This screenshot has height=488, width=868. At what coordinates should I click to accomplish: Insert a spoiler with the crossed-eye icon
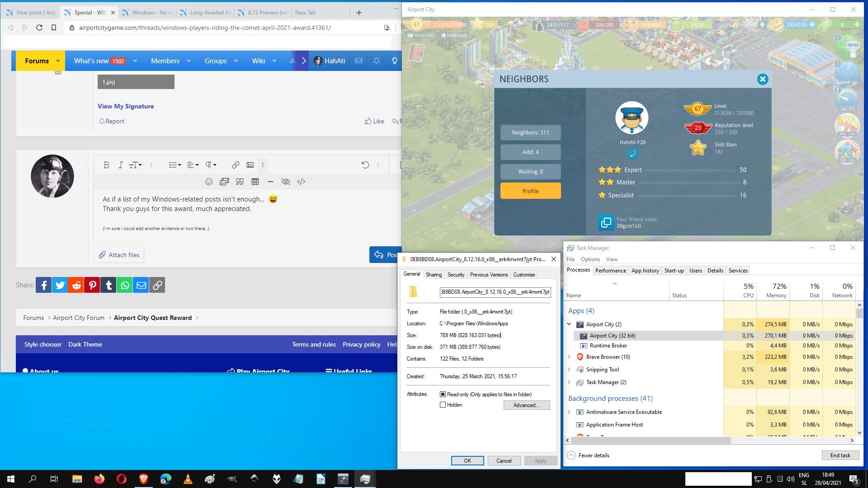tap(286, 182)
